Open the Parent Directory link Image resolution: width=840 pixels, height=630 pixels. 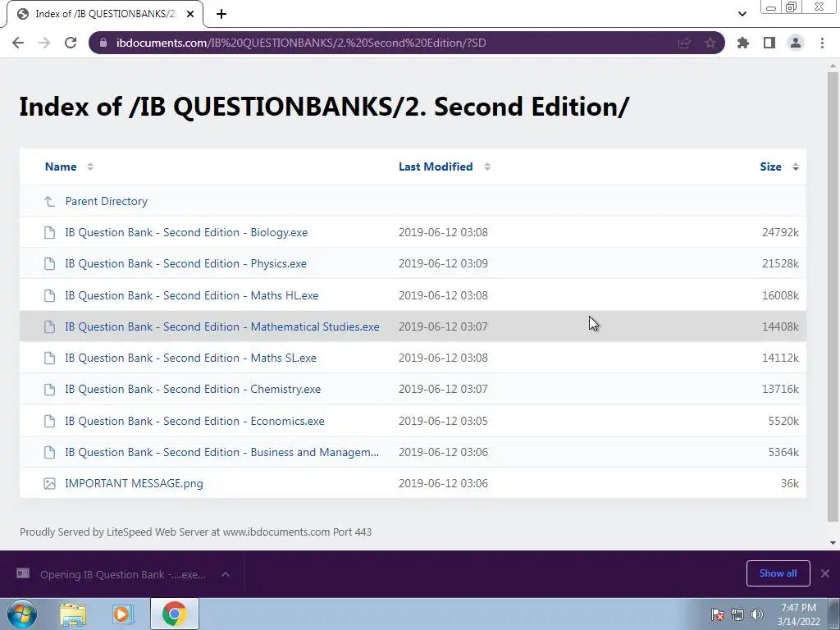tap(106, 201)
